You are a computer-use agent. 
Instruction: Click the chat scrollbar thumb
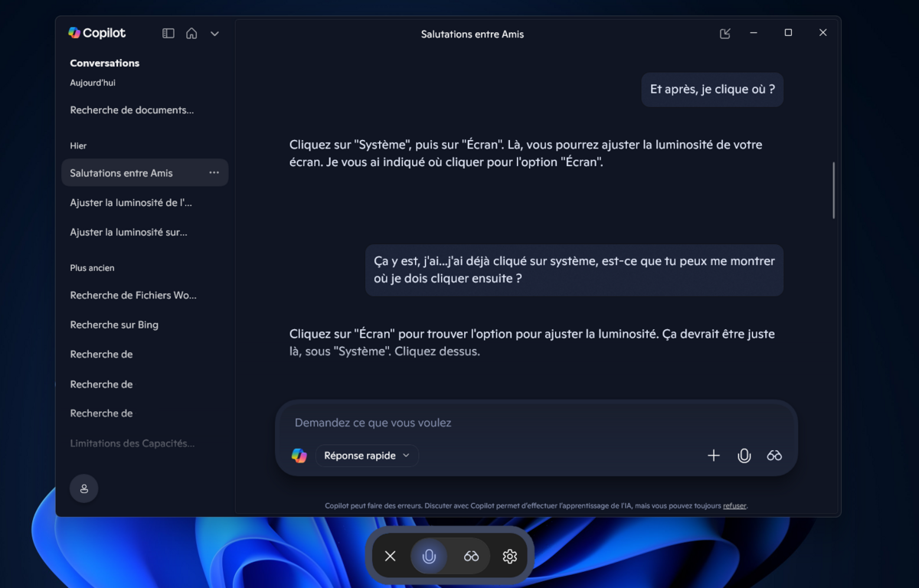click(833, 191)
